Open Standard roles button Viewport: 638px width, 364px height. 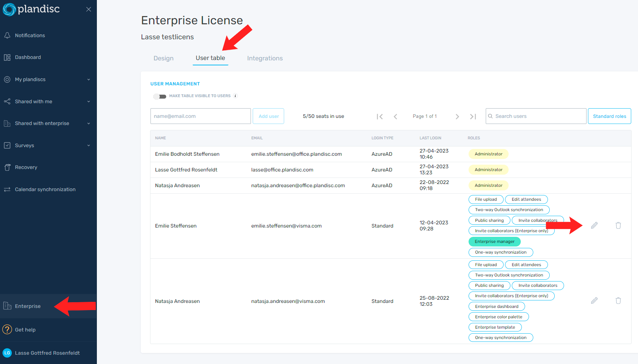click(609, 116)
